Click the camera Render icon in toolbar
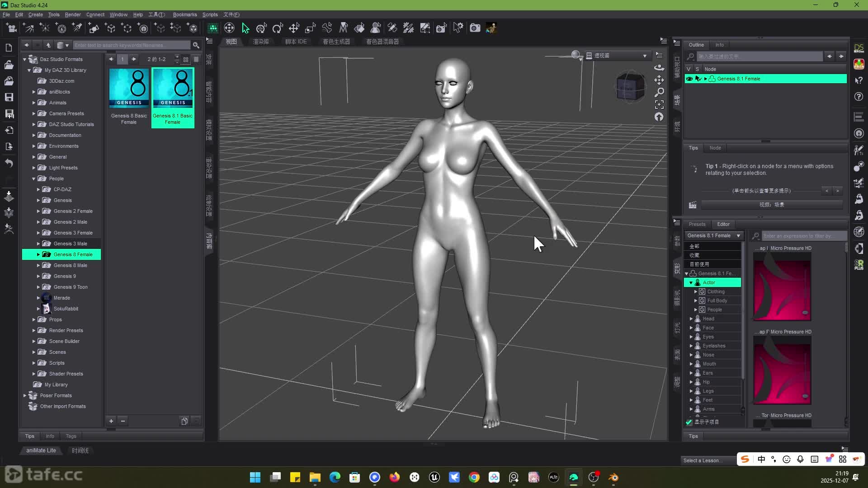 [475, 28]
